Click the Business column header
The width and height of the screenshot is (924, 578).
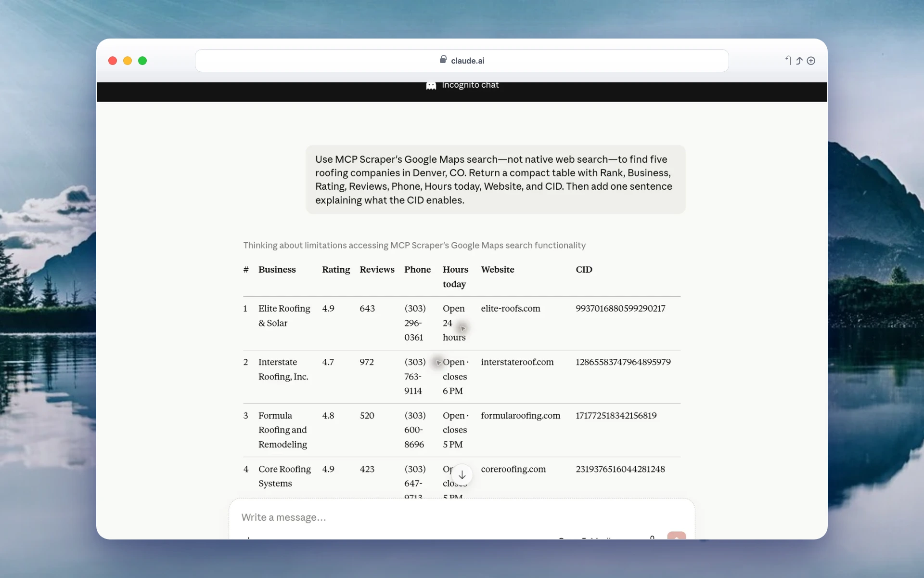pyautogui.click(x=277, y=269)
